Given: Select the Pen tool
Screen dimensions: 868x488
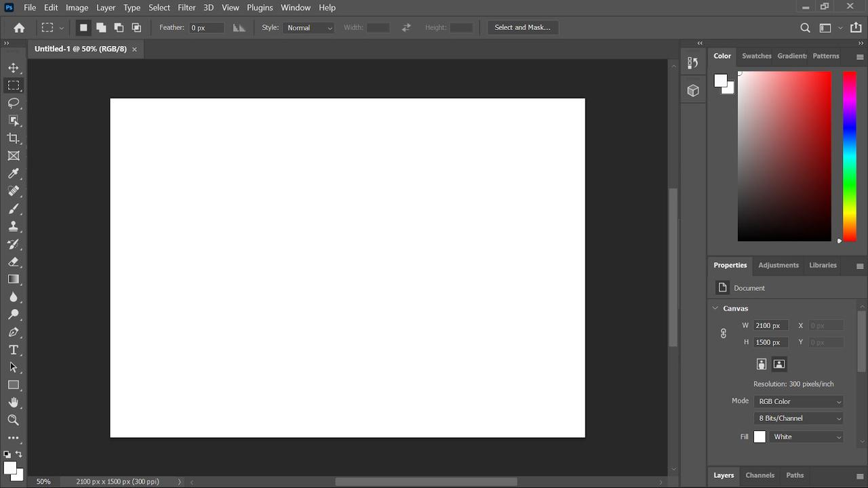Looking at the screenshot, I should 14,332.
